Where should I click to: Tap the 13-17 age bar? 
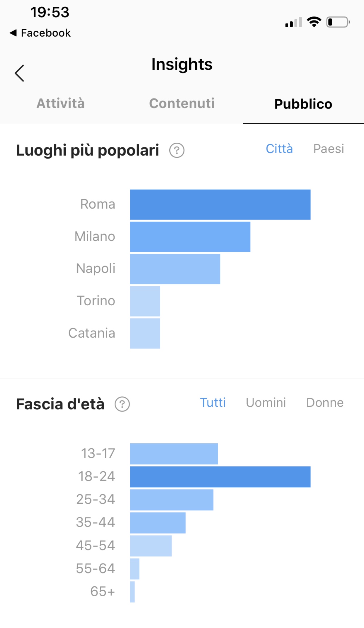[x=174, y=454]
